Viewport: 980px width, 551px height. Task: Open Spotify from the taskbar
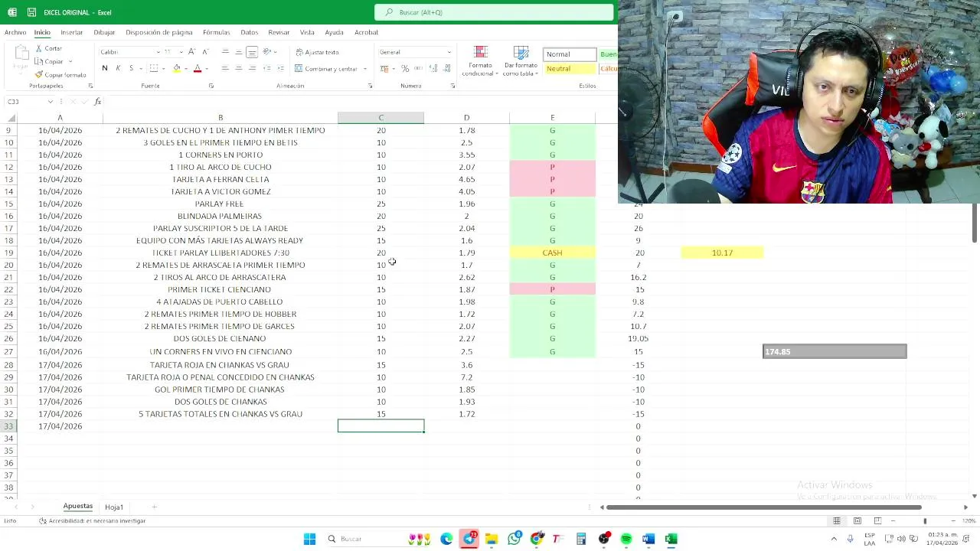[x=626, y=539]
